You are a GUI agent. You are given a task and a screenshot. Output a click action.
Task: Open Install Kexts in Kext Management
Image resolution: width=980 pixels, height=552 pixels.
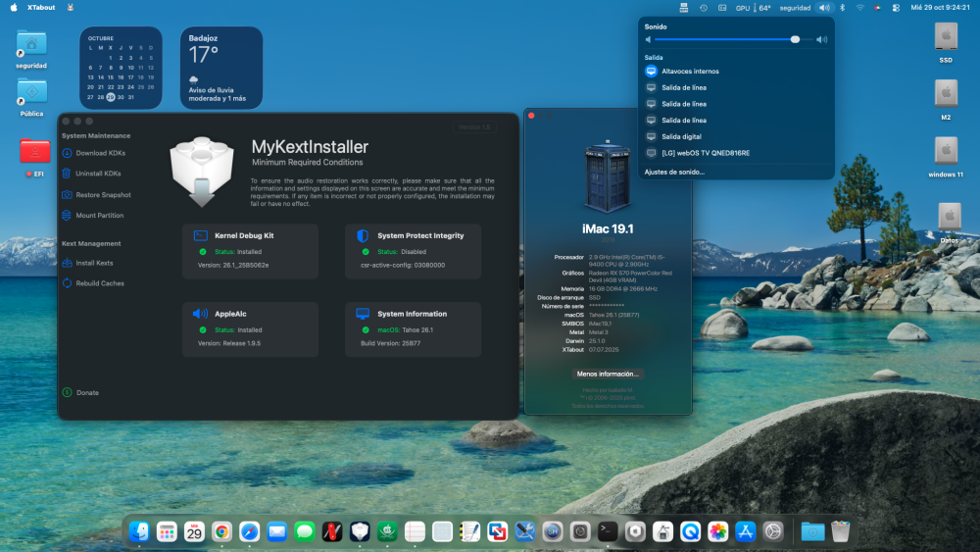(x=87, y=263)
